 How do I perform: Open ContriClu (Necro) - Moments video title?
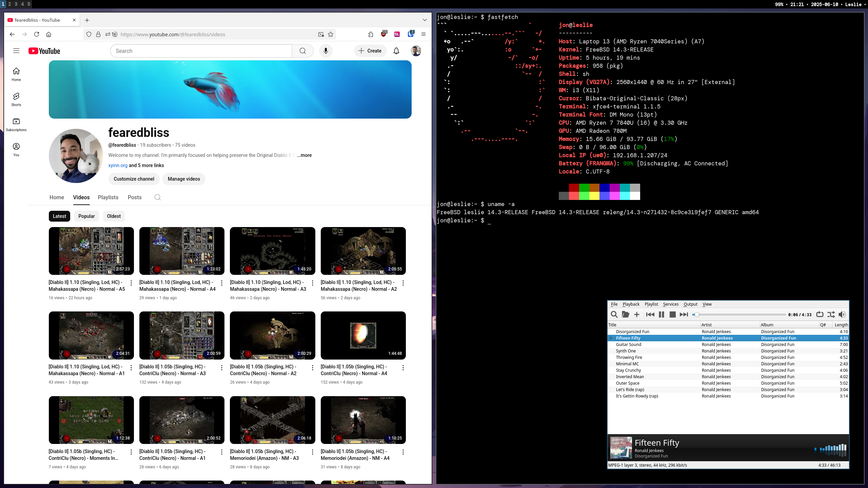(83, 455)
